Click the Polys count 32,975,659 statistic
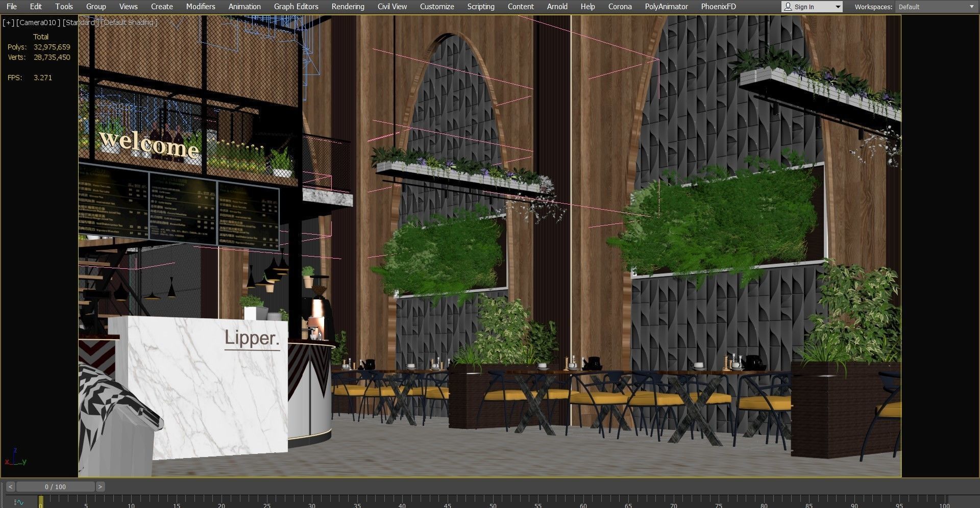Image resolution: width=980 pixels, height=508 pixels. point(52,47)
